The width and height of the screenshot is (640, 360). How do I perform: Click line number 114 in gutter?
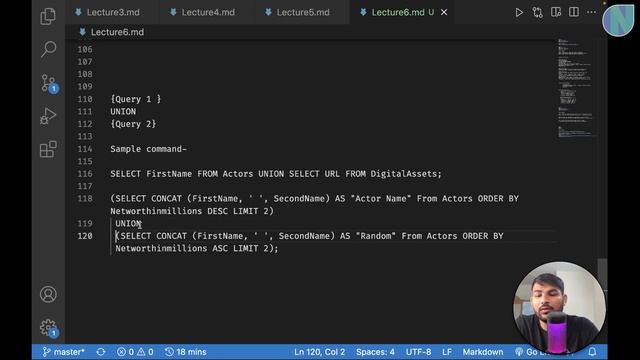85,149
